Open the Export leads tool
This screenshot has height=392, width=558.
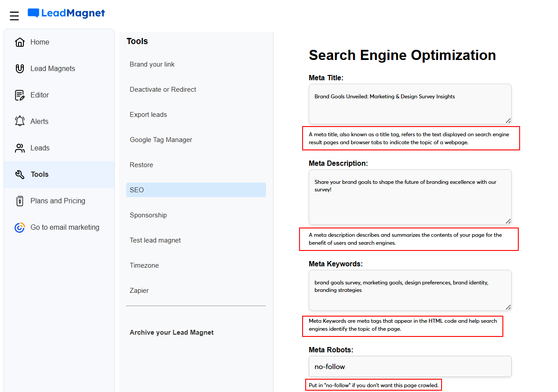148,114
